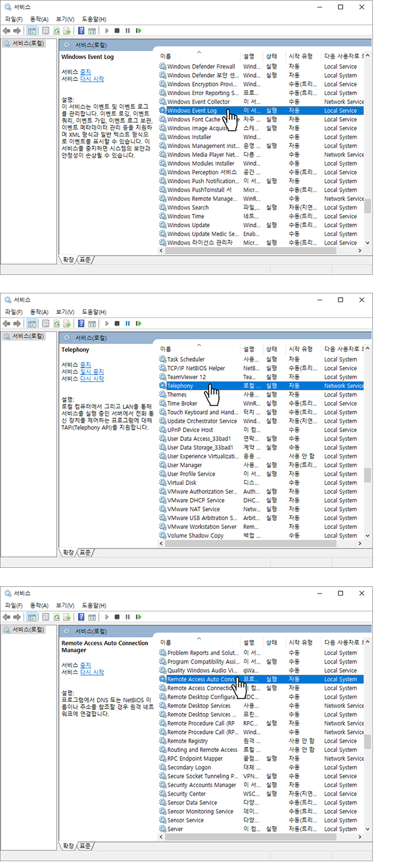This screenshot has height=868, width=397.
Task: Switch to 표준 tab in Windows Event Log window
Action: click(85, 259)
